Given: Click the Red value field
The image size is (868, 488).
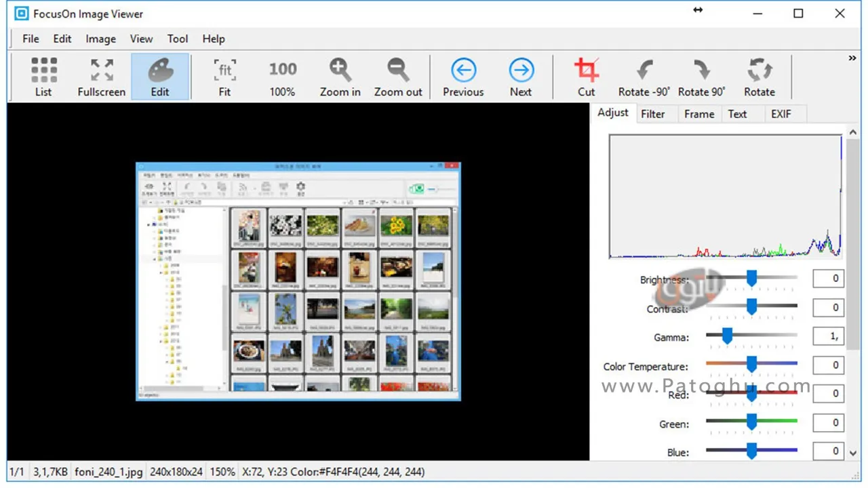Looking at the screenshot, I should click(x=828, y=394).
